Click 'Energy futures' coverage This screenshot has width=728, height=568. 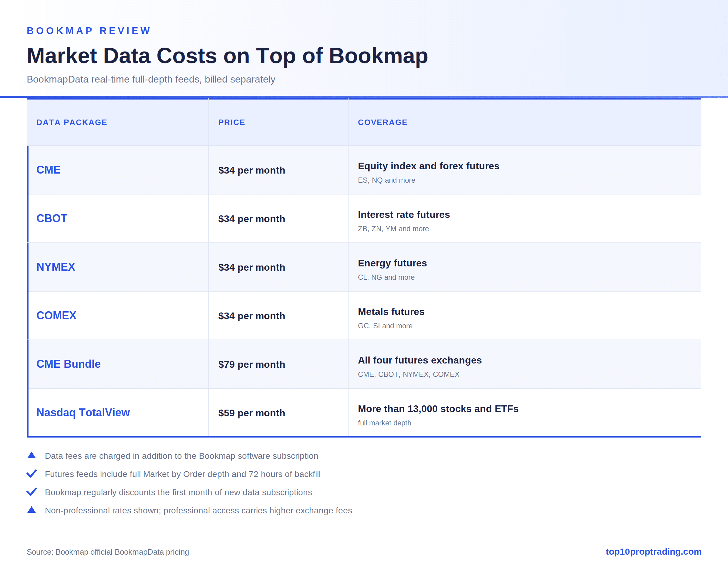point(392,263)
